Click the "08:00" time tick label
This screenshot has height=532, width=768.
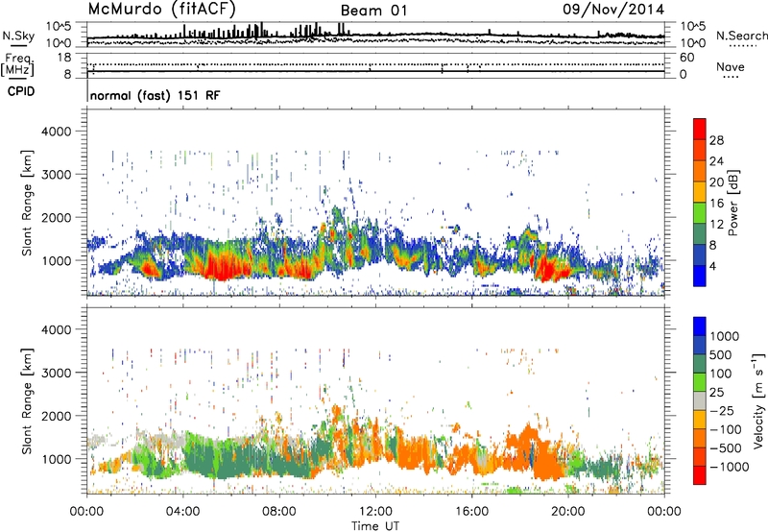pyautogui.click(x=279, y=512)
